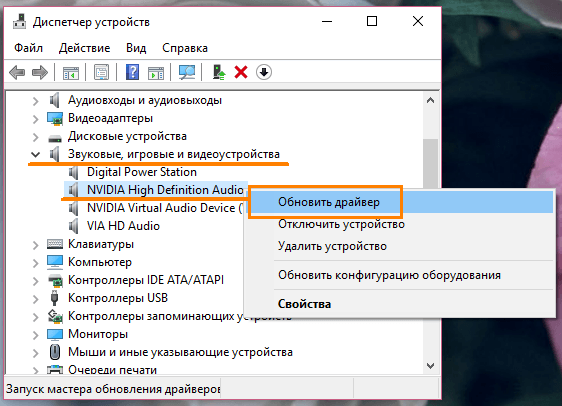The height and width of the screenshot is (406, 562).
Task: Click the icon beside Контроллеры запоминающих устройств
Action: [x=55, y=316]
